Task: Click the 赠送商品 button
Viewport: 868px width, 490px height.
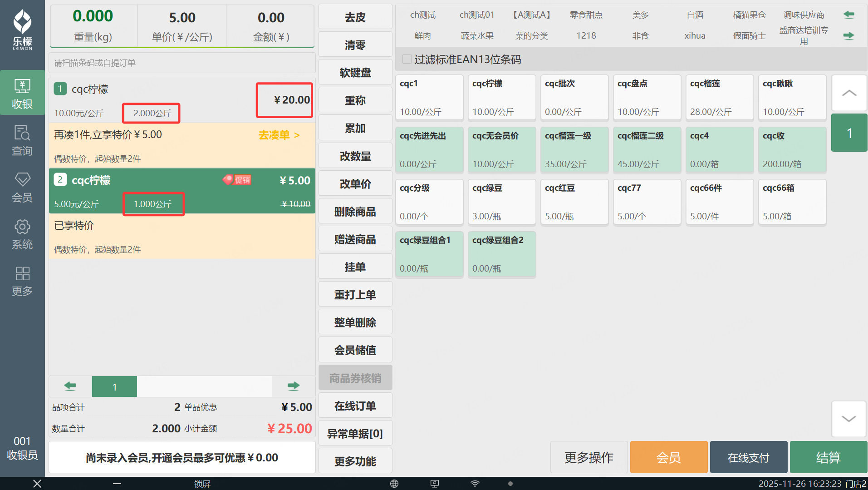Action: 355,239
